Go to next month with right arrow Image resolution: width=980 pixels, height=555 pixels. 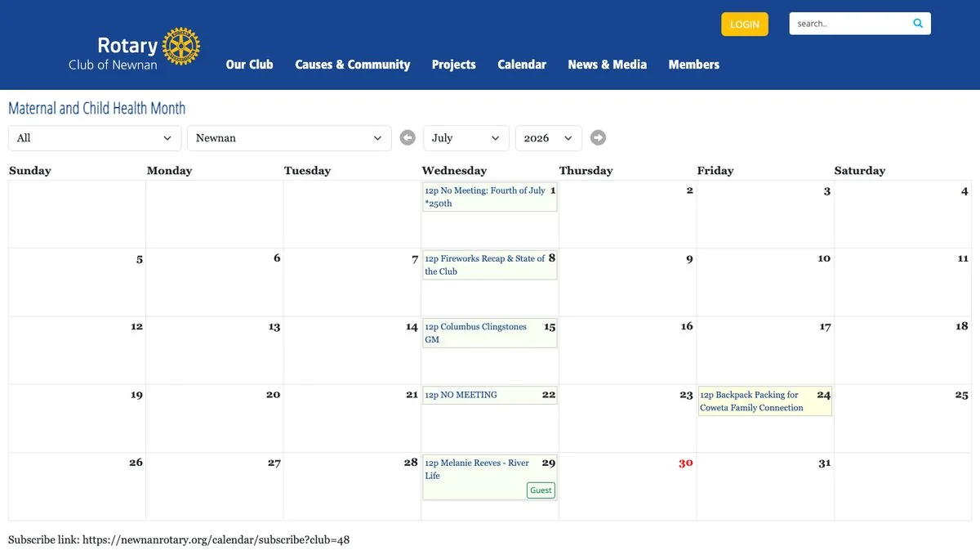pos(598,138)
